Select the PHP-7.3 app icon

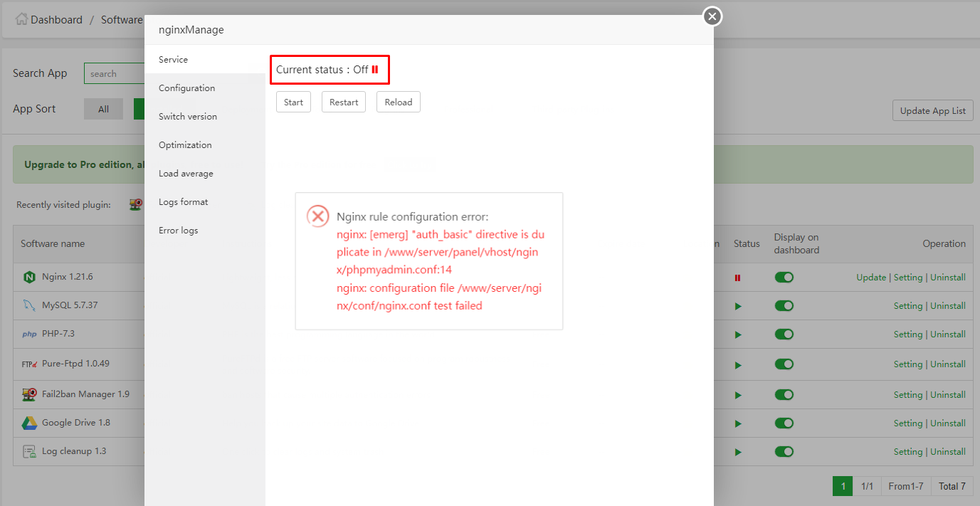tap(29, 334)
